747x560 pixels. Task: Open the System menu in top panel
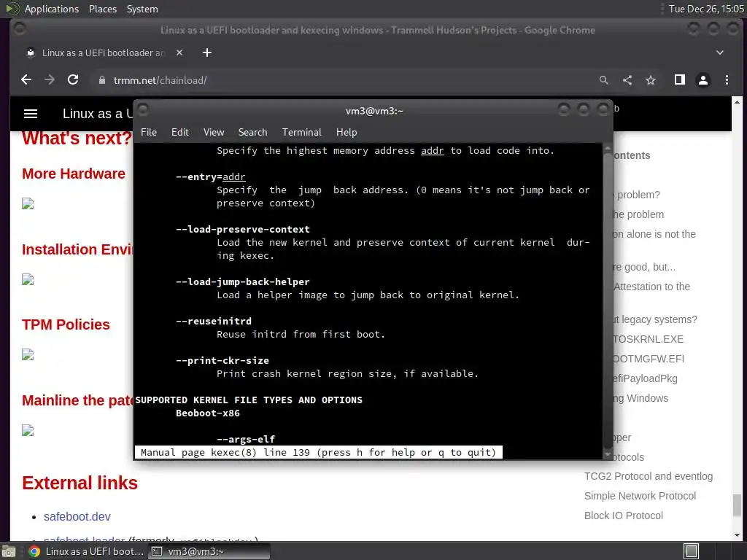(x=142, y=9)
